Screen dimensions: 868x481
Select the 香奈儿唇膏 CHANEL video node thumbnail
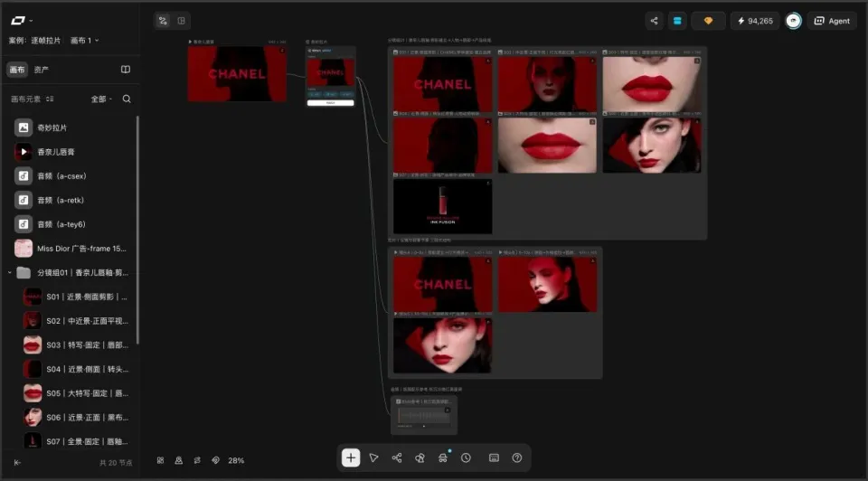237,73
